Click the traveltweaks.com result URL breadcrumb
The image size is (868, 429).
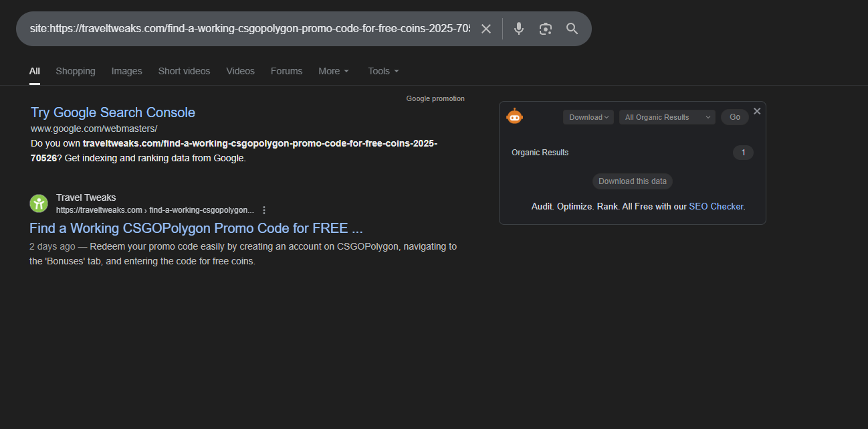155,210
